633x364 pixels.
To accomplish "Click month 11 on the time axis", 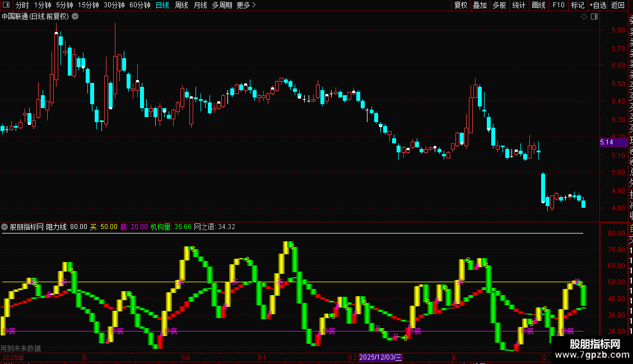I will pos(262,357).
